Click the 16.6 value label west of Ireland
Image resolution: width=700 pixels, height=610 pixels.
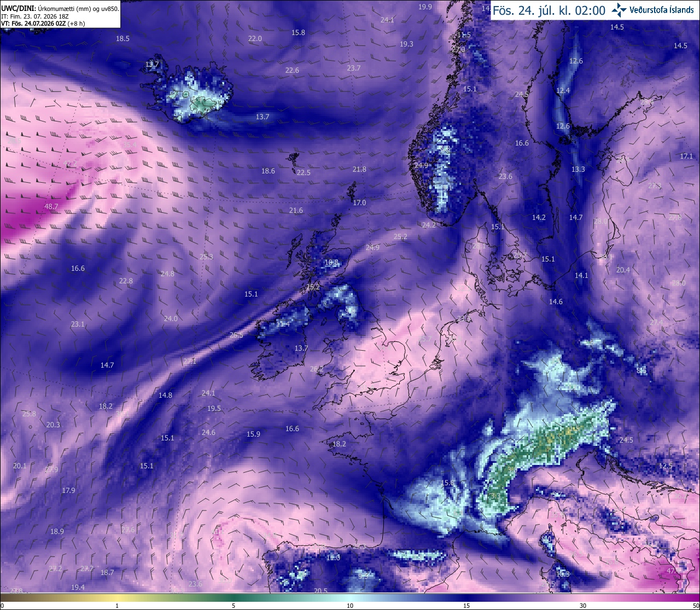78,268
